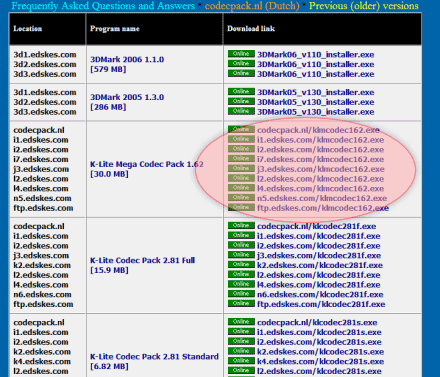Click Online badge beside ftp.edskes.com/klcodec281f.exe
Image resolution: width=440 pixels, height=377 pixels.
point(241,304)
